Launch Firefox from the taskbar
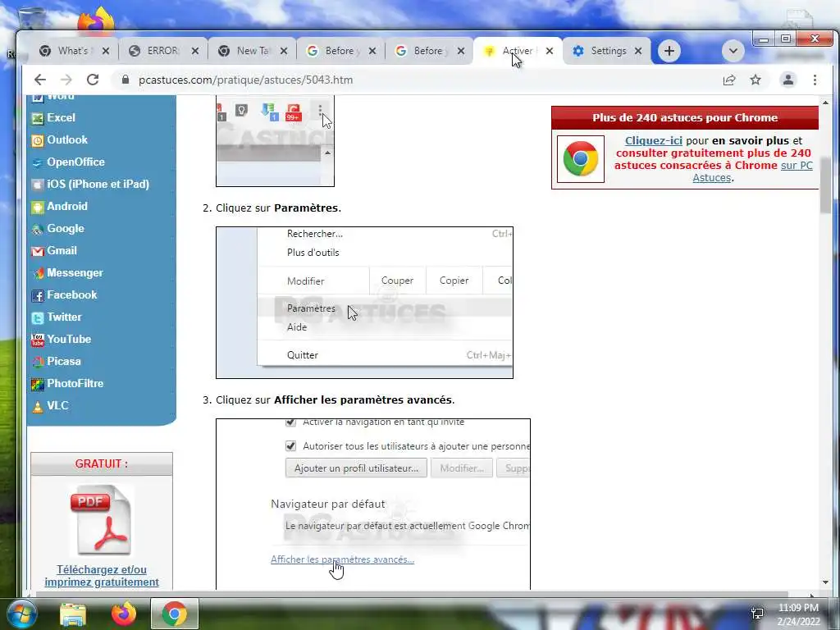 pos(124,614)
